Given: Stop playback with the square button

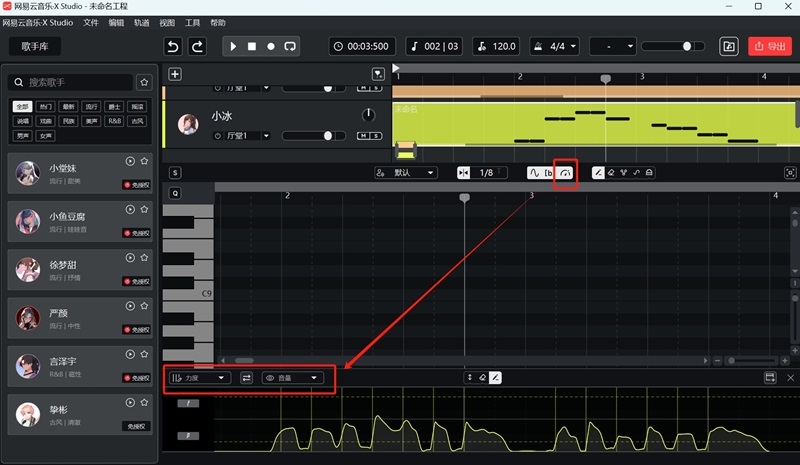Looking at the screenshot, I should click(x=252, y=46).
